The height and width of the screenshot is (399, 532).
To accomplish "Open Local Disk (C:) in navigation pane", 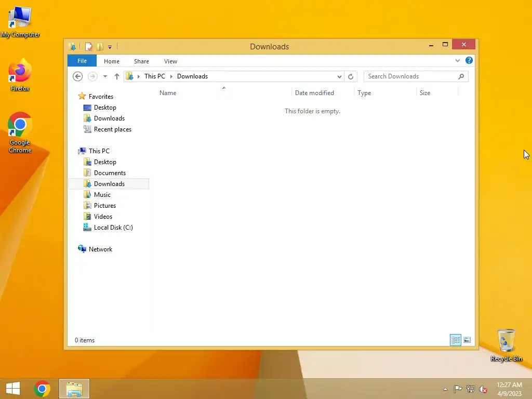I will pyautogui.click(x=113, y=228).
